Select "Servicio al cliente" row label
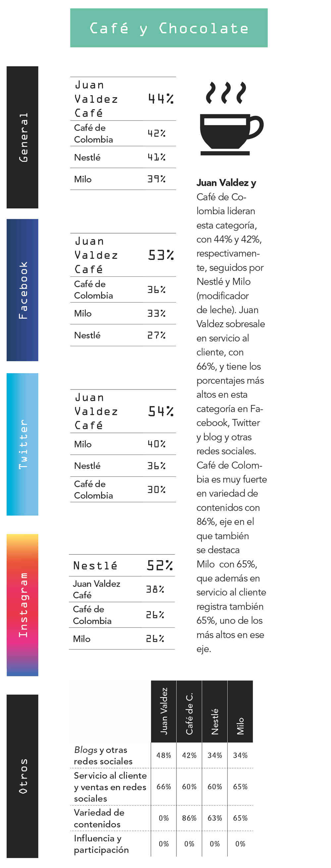331x868 pixels. [x=110, y=786]
